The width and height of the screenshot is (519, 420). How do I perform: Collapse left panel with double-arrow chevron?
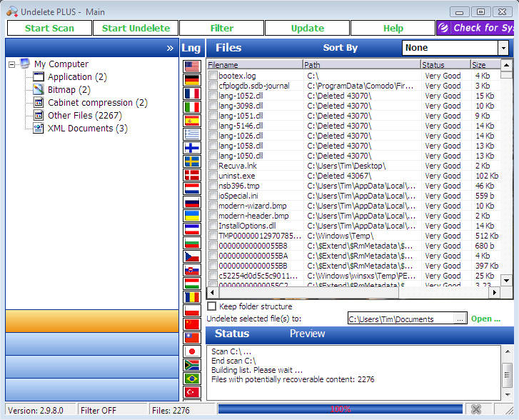tap(170, 49)
